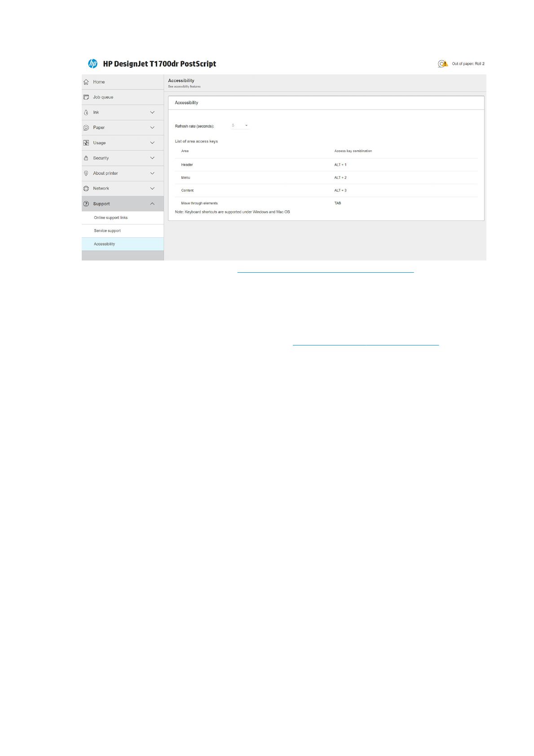The height and width of the screenshot is (756, 534).
Task: Click the Network globe icon
Action: coord(86,189)
